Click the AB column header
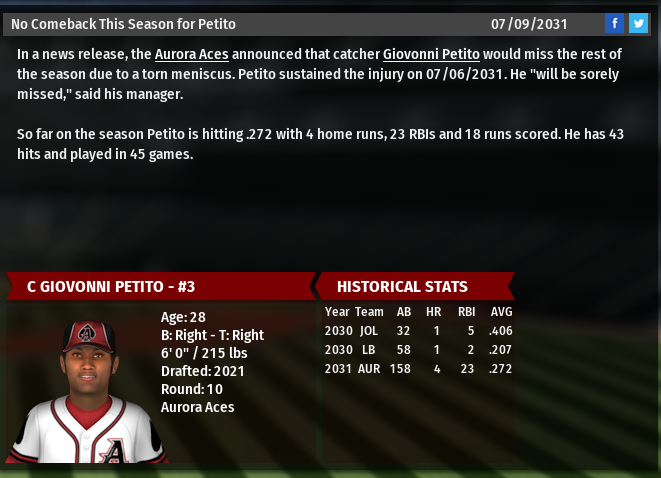Viewport: 661px width, 478px height. (404, 312)
